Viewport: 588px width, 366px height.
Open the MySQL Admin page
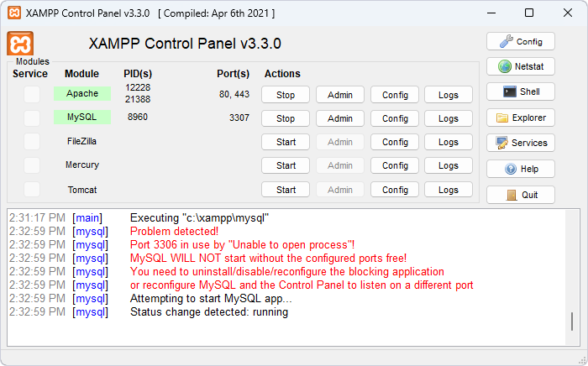tap(340, 118)
